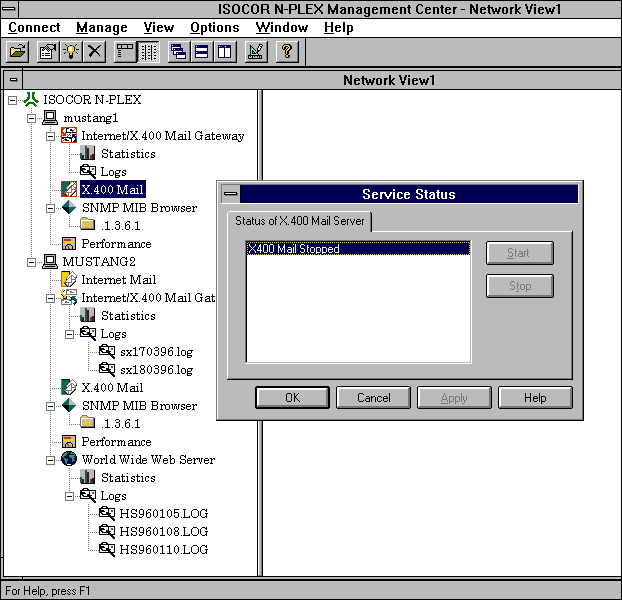Select the MUSTANG2 computer icon
Viewport: 622px width, 600px height.
click(x=50, y=262)
